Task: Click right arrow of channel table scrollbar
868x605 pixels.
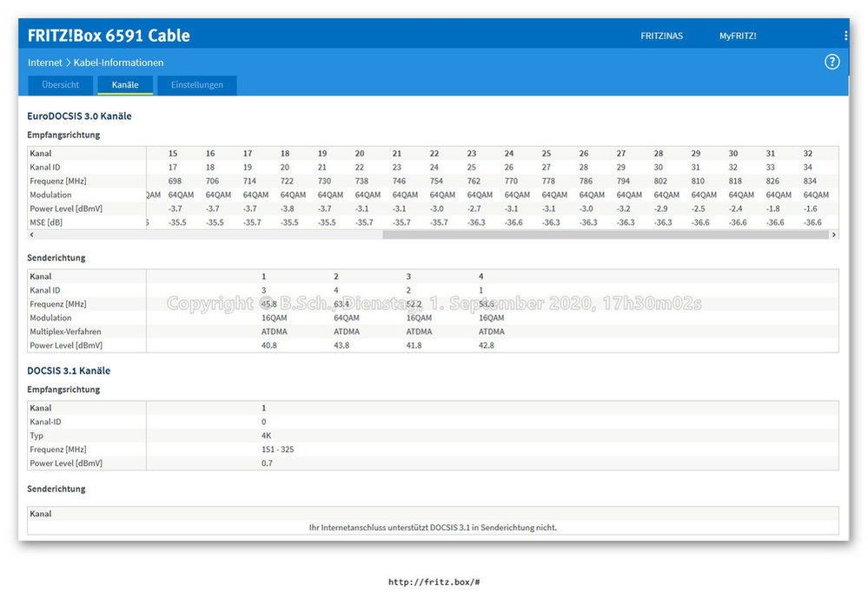Action: 833,235
